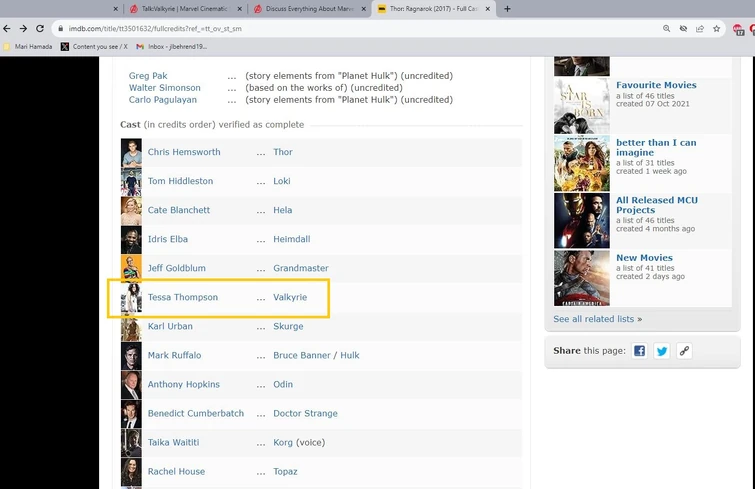Click Cate Blanchett headshot thumbnail
Viewport: 755px width, 489px height.
131,211
